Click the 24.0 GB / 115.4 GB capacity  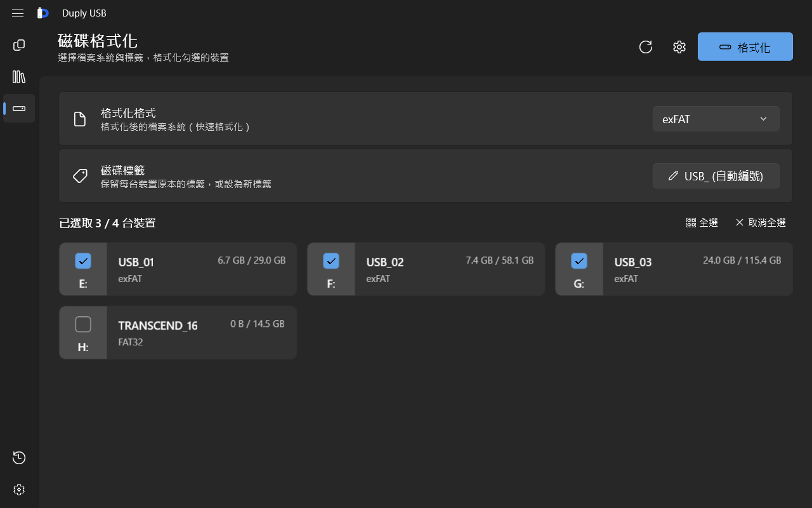point(742,260)
